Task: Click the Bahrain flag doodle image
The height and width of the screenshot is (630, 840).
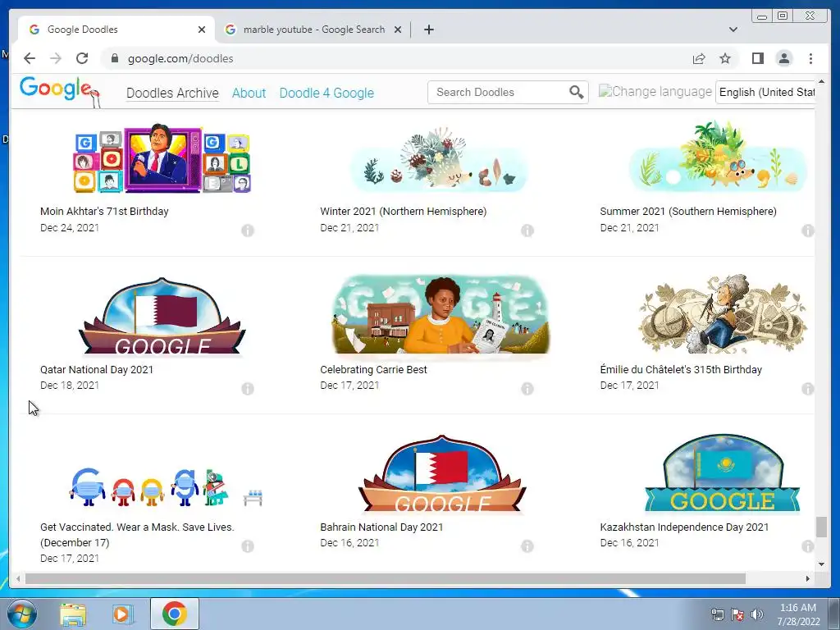Action: tap(442, 473)
